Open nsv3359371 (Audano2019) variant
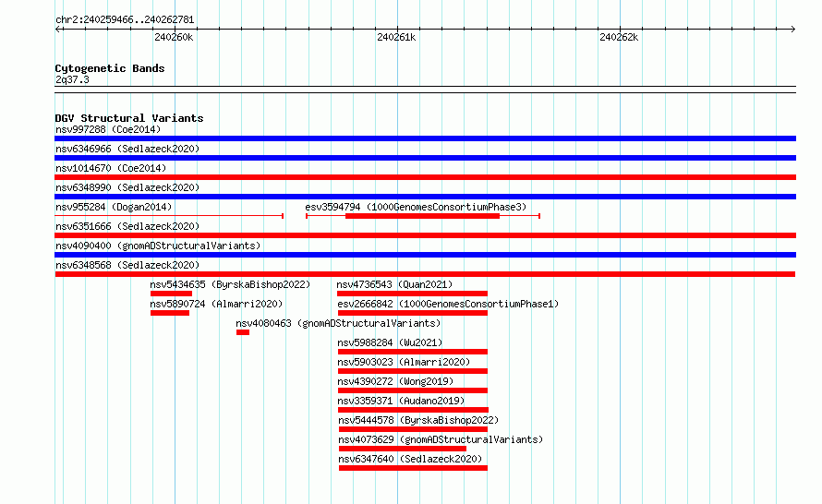Viewport: 822px width, 504px height. point(401,401)
